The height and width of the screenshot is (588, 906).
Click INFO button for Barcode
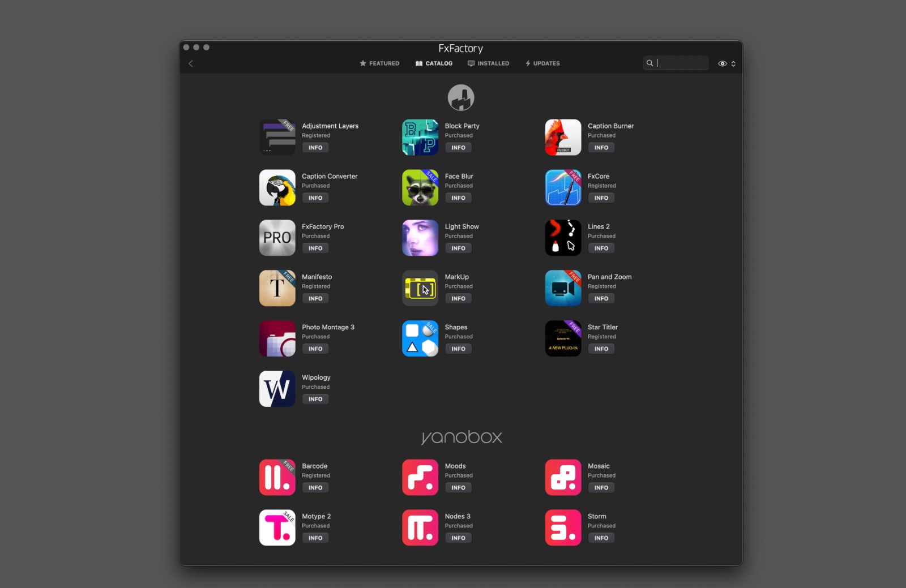click(315, 488)
